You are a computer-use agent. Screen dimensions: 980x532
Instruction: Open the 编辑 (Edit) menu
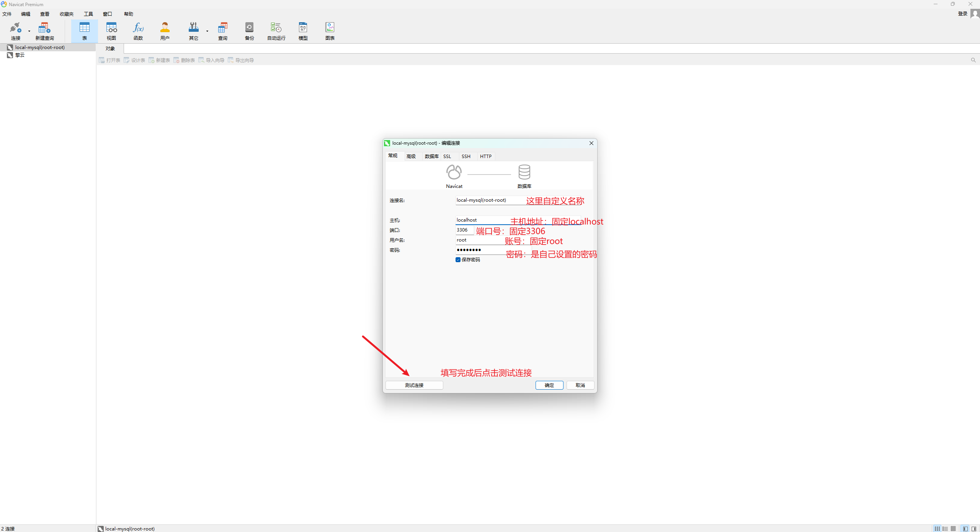[26, 14]
